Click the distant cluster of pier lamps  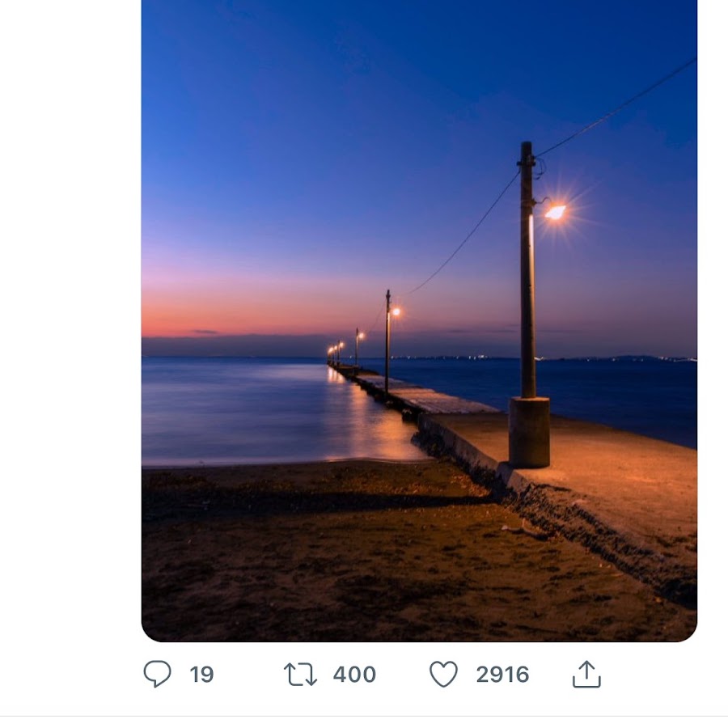point(334,353)
